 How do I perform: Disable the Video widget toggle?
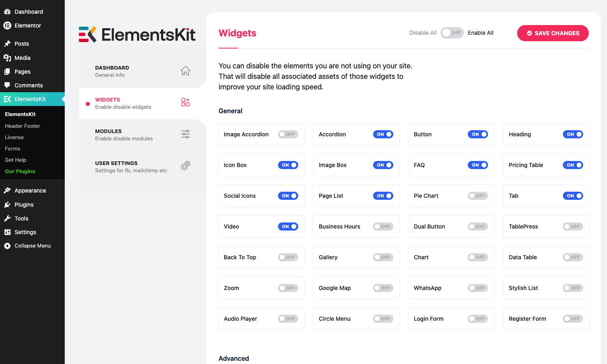(x=288, y=226)
